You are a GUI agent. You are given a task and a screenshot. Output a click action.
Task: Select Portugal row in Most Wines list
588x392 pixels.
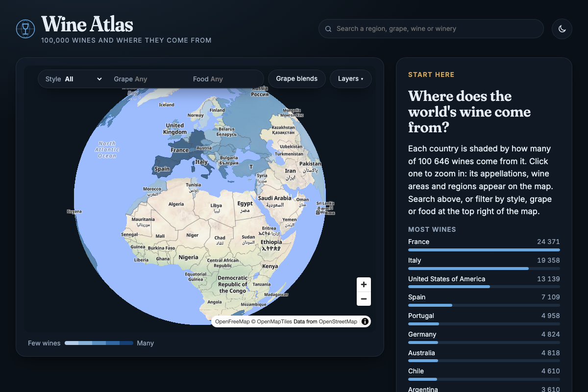point(484,319)
